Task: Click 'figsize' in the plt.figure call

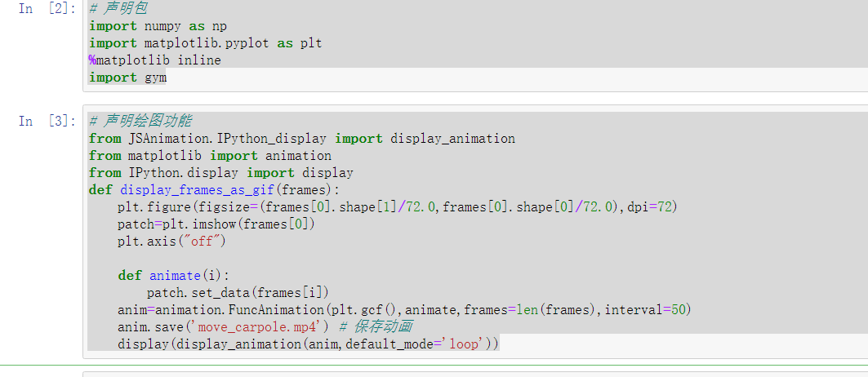Action: (225, 207)
